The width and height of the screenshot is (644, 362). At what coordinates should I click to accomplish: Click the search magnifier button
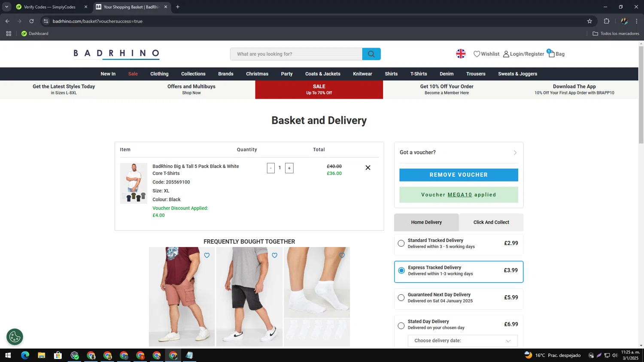tap(371, 54)
